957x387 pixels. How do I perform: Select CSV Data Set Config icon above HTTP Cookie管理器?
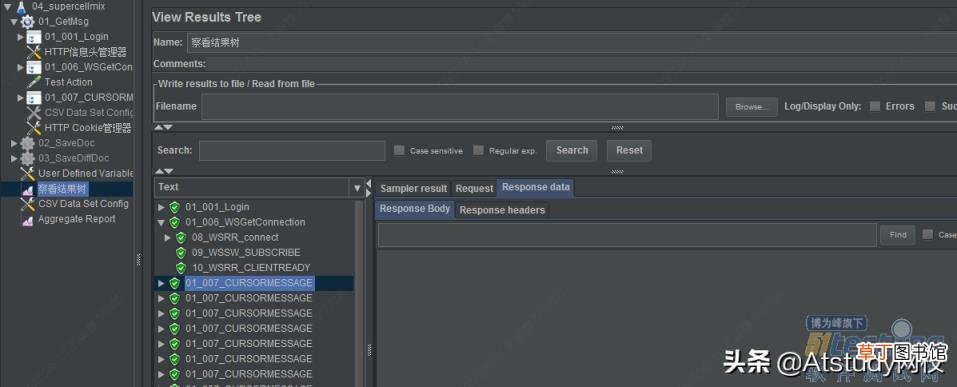[x=34, y=113]
